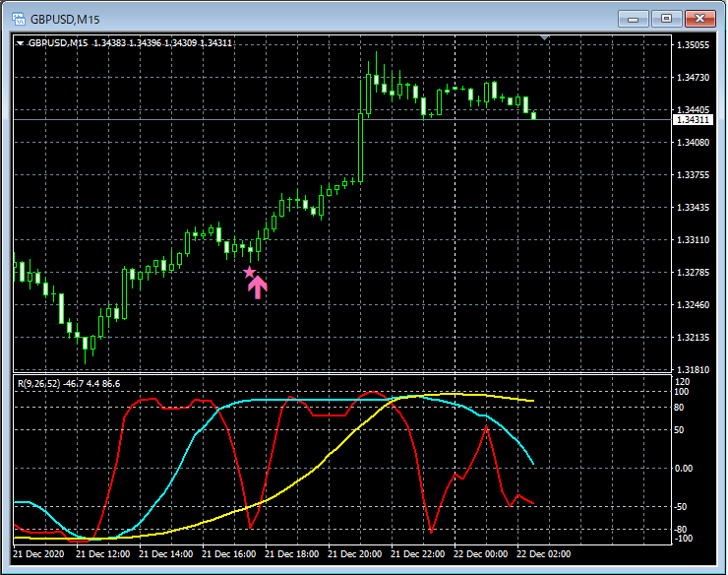Screen dimensions: 728x575
Task: Click the pink up arrow buy signal
Action: 257,287
